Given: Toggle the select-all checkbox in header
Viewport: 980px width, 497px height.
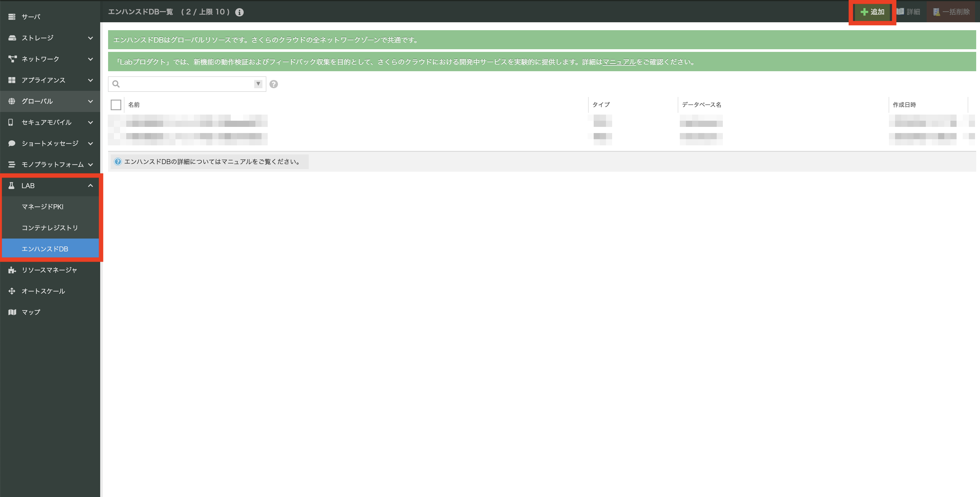Looking at the screenshot, I should click(116, 105).
